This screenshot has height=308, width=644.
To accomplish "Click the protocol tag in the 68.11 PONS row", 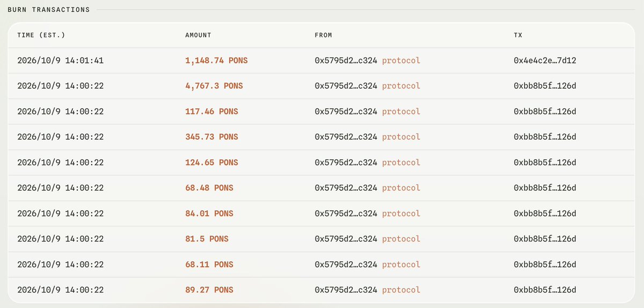I will [401, 264].
